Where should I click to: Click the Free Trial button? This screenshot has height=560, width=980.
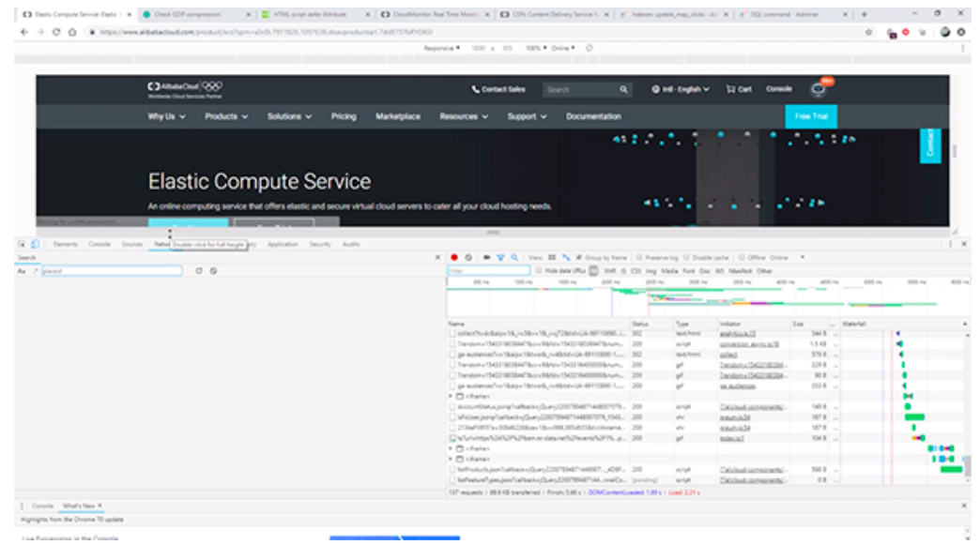point(810,117)
